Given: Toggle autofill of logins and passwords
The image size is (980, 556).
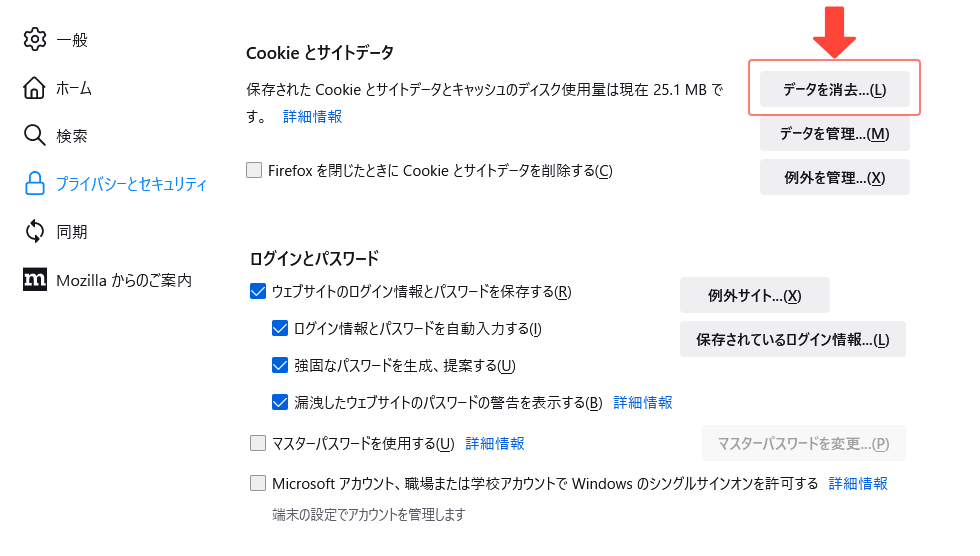Looking at the screenshot, I should [280, 328].
